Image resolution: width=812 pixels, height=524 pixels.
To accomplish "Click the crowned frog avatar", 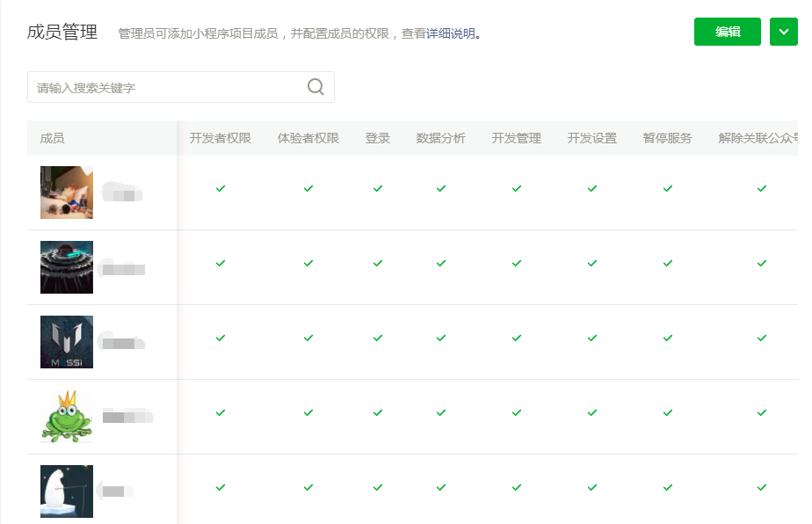I will coord(67,417).
